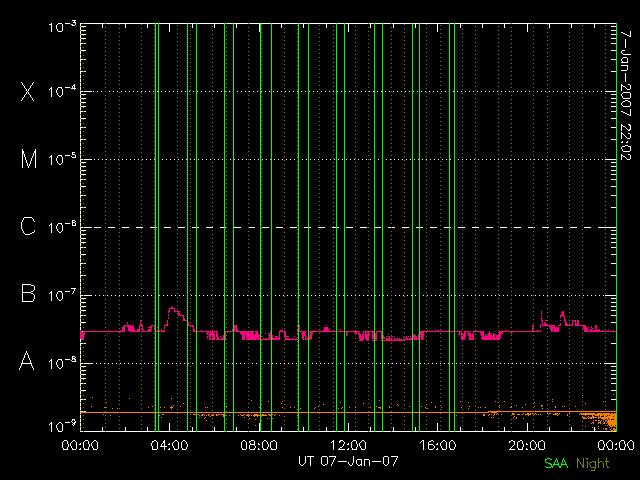Click the 16:00 time axis label
Image resolution: width=640 pixels, height=480 pixels.
point(438,445)
